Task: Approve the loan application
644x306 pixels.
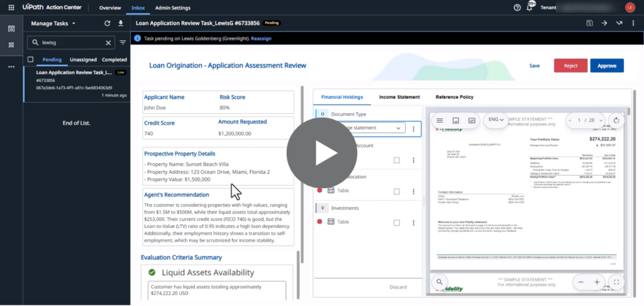Action: tap(606, 65)
